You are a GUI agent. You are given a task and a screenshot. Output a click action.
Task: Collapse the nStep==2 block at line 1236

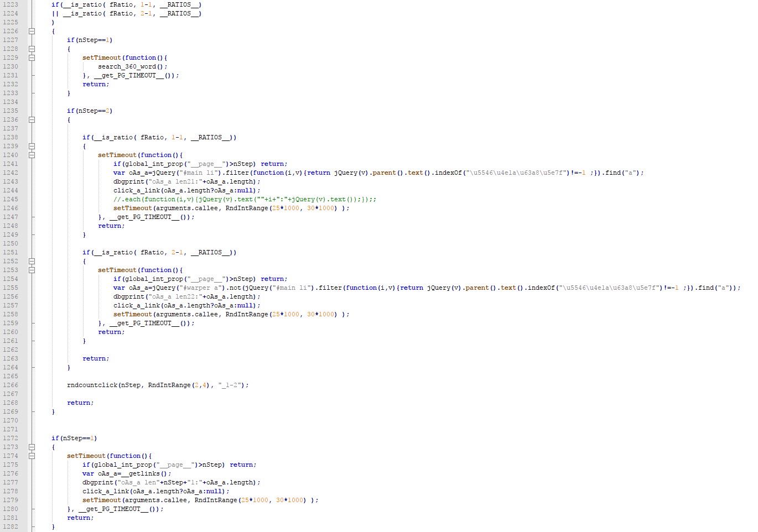(x=32, y=119)
